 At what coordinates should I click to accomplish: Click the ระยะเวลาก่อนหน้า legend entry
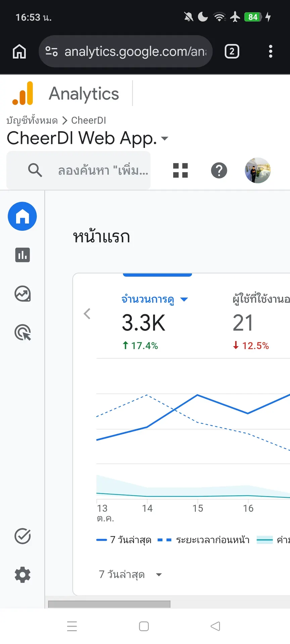203,540
